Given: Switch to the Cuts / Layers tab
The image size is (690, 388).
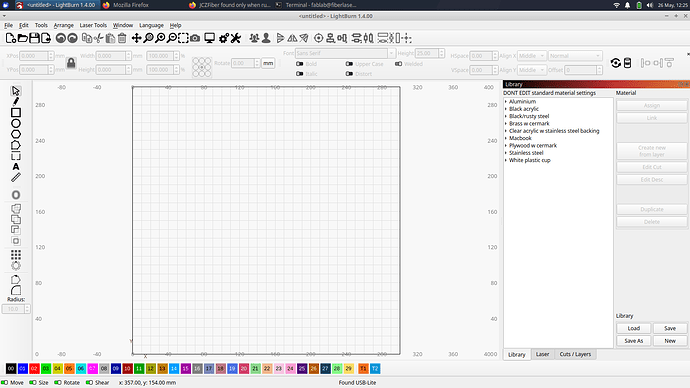Looking at the screenshot, I should (x=575, y=354).
